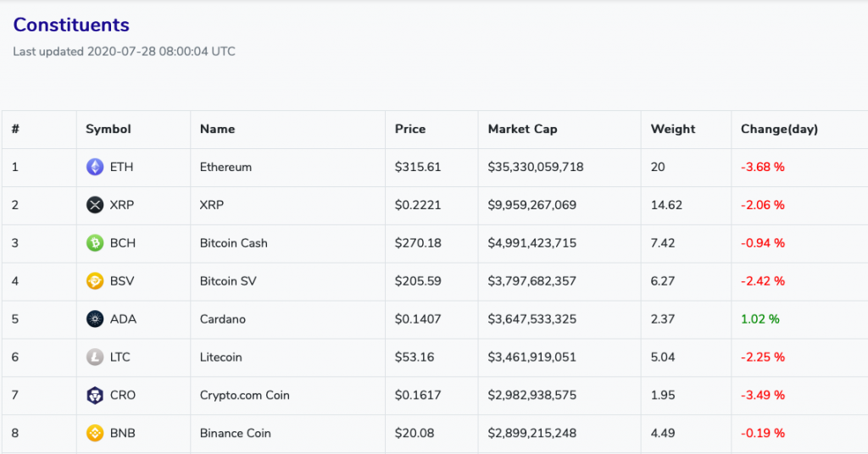Click the weight value 7.42
868x454 pixels.
pos(663,243)
